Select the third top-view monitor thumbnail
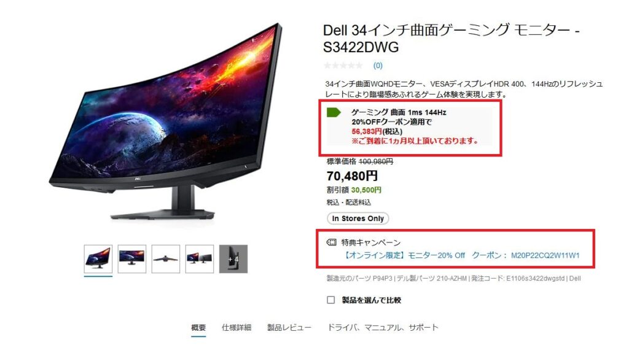Viewport: 629px width, 364px height. [166, 258]
